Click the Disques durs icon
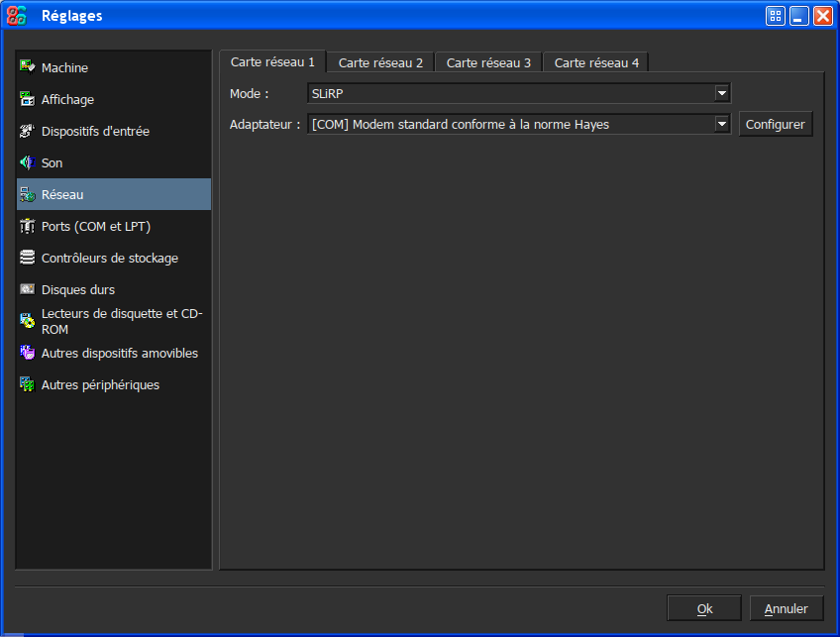 point(27,289)
